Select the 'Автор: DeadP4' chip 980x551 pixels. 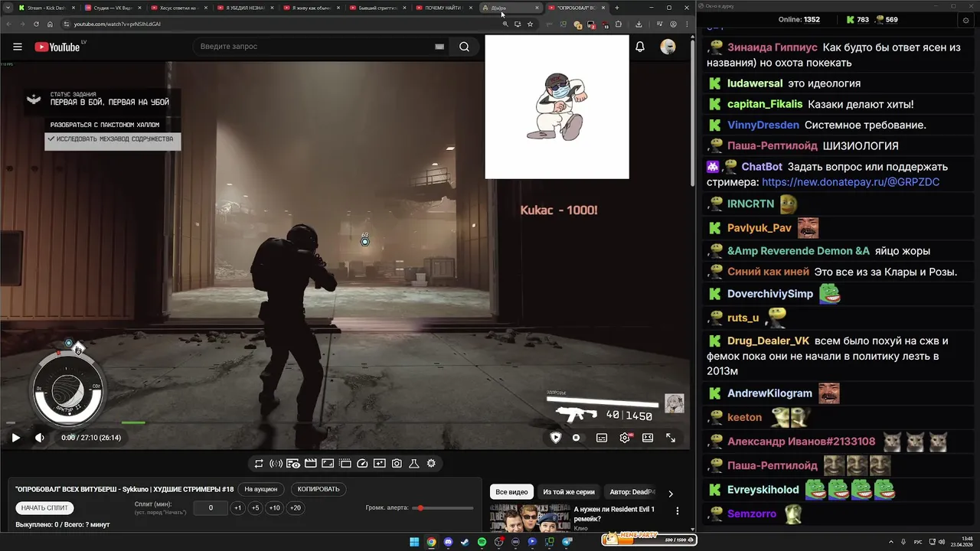pos(632,492)
